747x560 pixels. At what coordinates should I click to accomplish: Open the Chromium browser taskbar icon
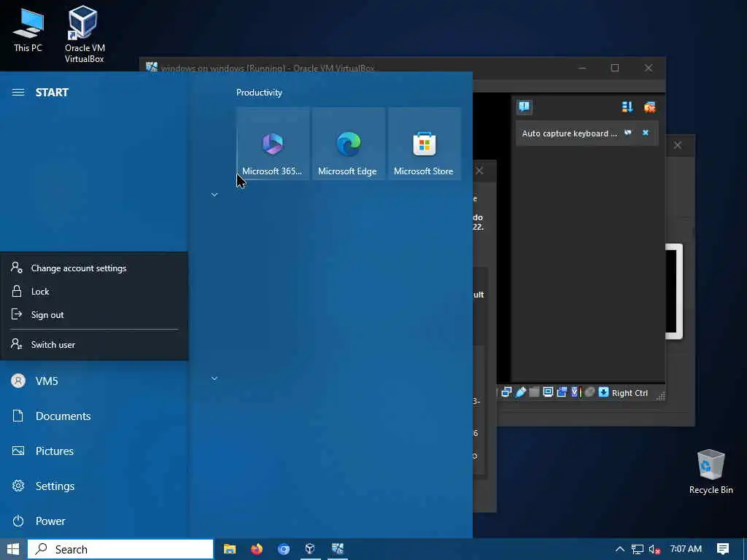284,549
